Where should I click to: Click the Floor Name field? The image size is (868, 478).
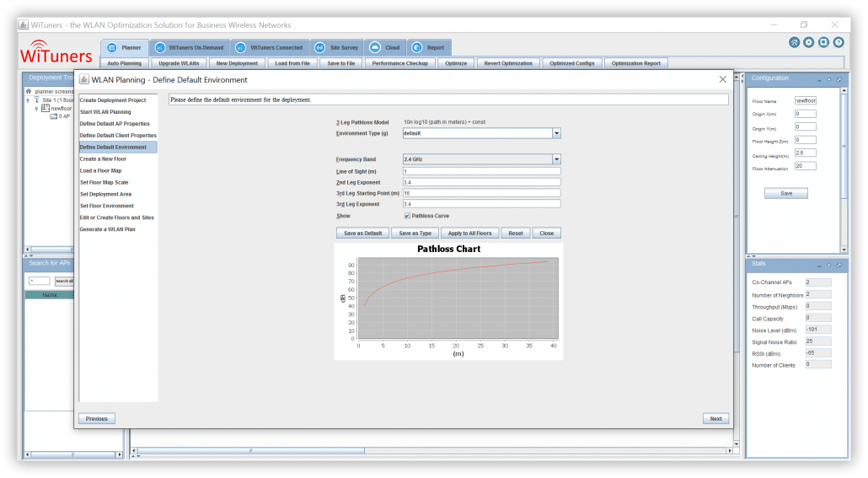tap(806, 101)
